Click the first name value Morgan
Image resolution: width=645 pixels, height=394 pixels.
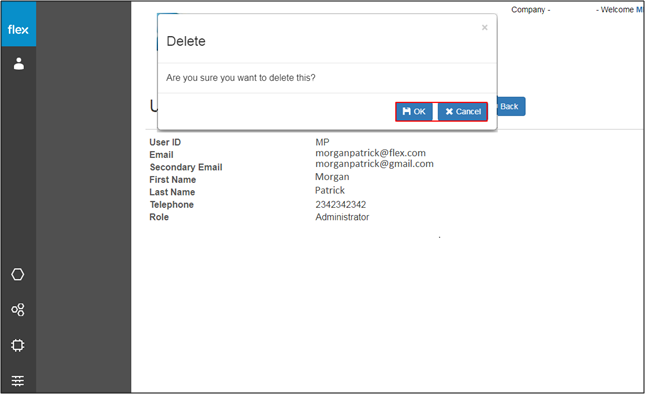(332, 177)
